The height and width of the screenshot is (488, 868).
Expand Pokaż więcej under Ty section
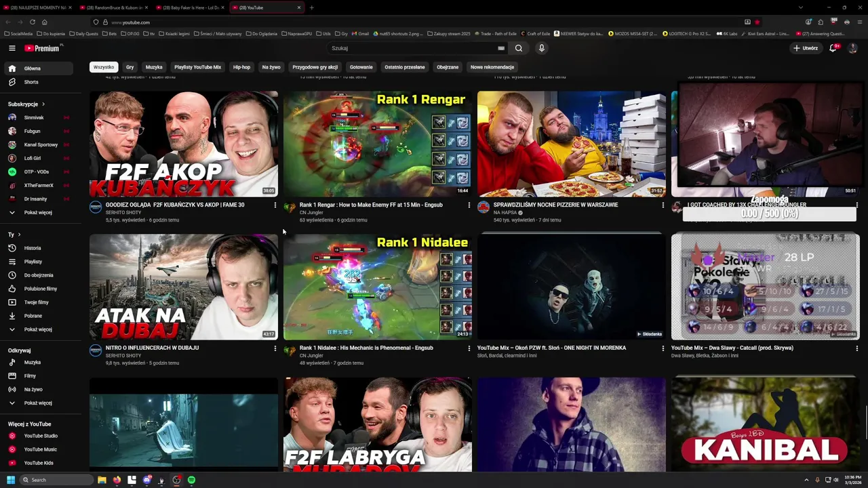(x=37, y=329)
